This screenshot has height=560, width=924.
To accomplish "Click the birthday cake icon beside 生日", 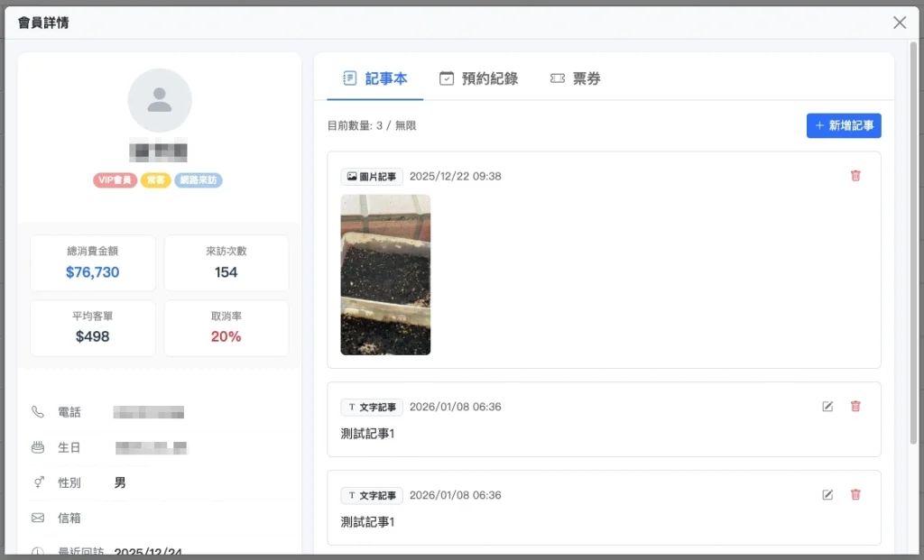I will tap(38, 447).
